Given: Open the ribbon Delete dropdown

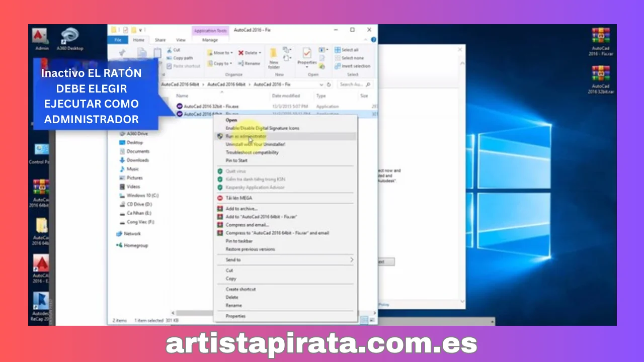Looking at the screenshot, I should (x=249, y=53).
